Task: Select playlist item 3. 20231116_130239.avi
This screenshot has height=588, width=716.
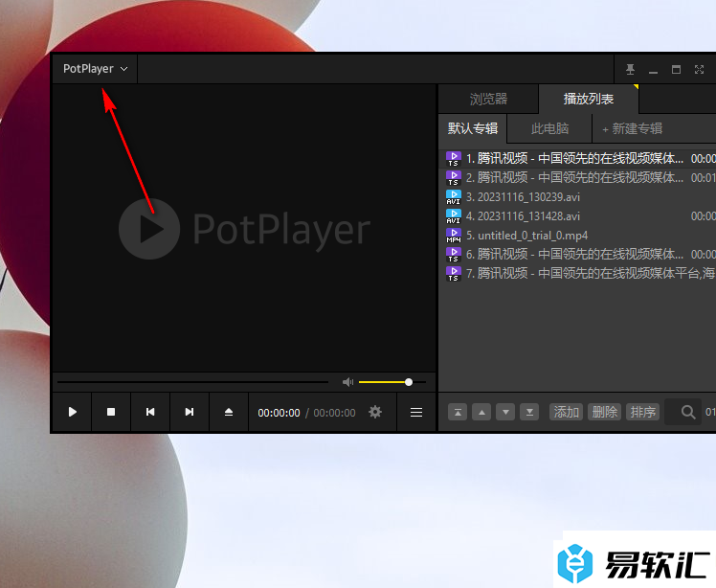Action: tap(577, 197)
